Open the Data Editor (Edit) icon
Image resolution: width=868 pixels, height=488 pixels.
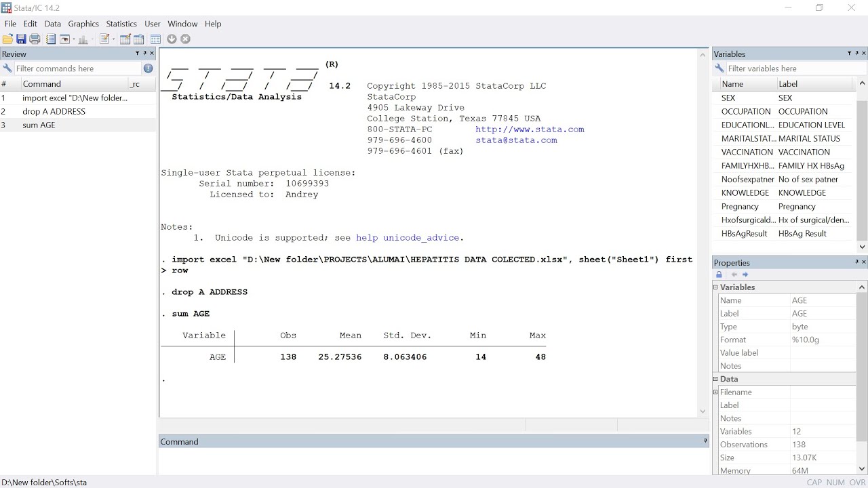pos(125,39)
